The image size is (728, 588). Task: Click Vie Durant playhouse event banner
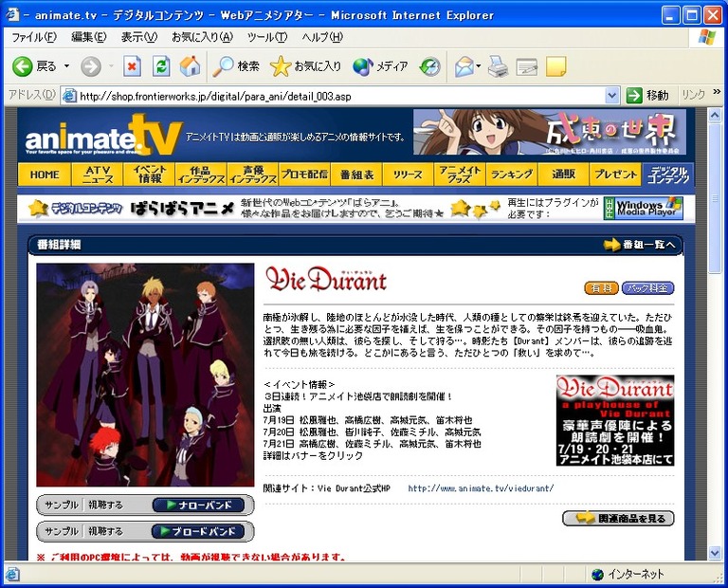(615, 420)
